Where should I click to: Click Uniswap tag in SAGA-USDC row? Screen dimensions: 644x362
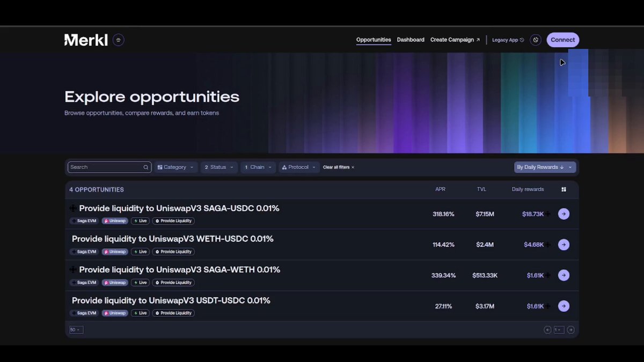coord(115,221)
